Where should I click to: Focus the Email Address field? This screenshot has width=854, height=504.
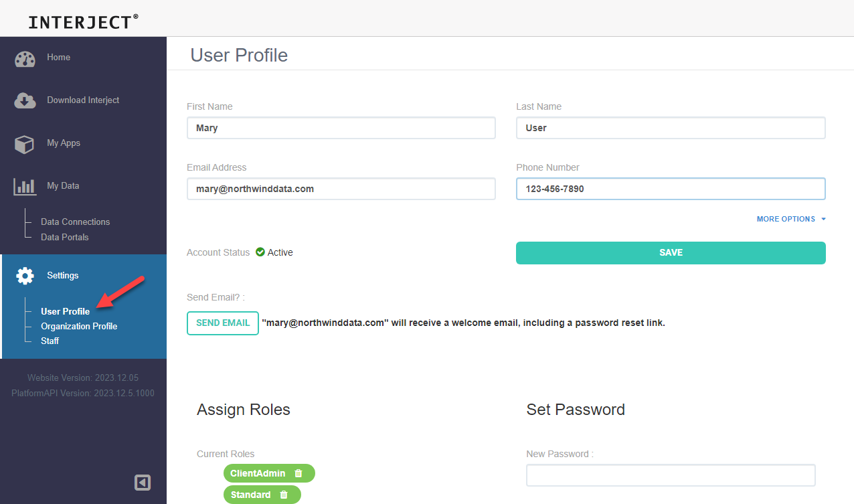(341, 189)
